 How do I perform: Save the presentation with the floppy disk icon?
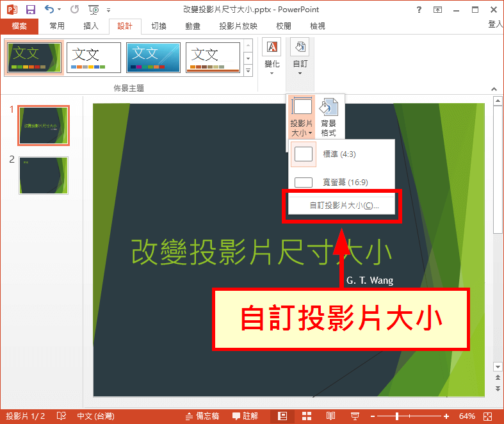[x=31, y=10]
